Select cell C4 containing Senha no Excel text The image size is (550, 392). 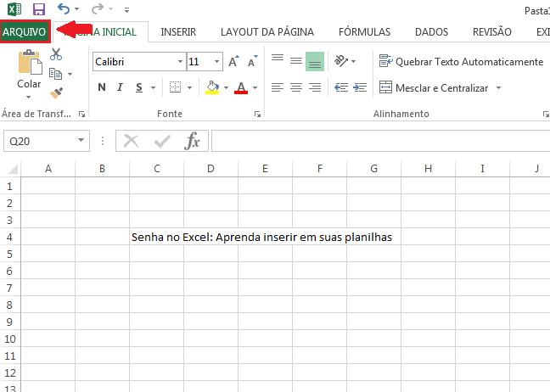click(156, 237)
